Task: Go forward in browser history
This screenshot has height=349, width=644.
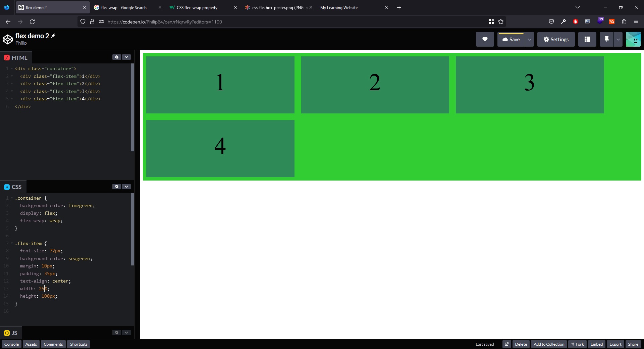Action: pyautogui.click(x=20, y=21)
